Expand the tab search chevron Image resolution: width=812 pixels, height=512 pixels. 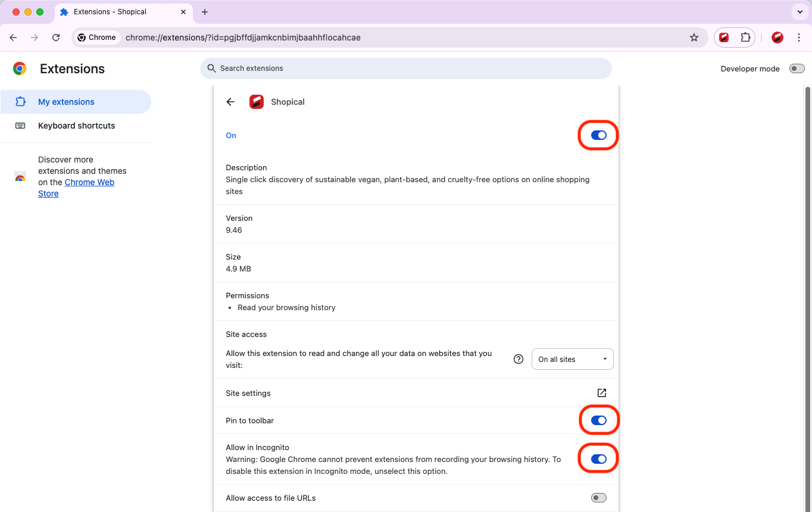point(799,12)
